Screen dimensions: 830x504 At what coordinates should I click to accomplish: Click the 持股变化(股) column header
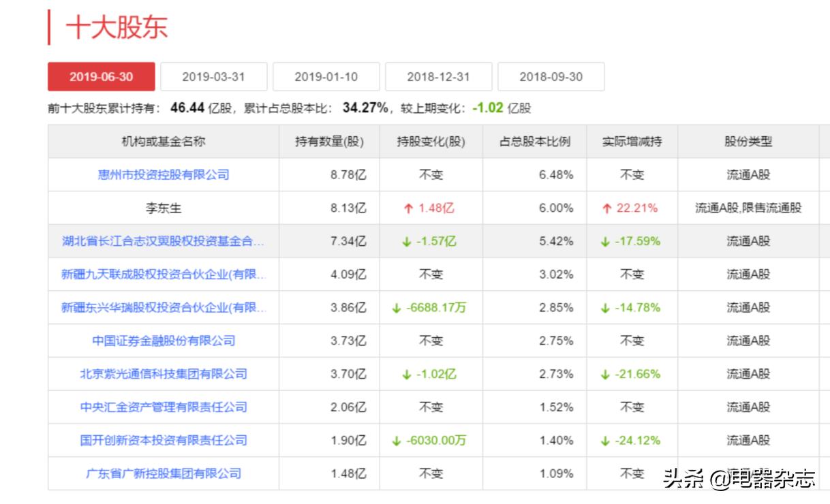point(430,141)
